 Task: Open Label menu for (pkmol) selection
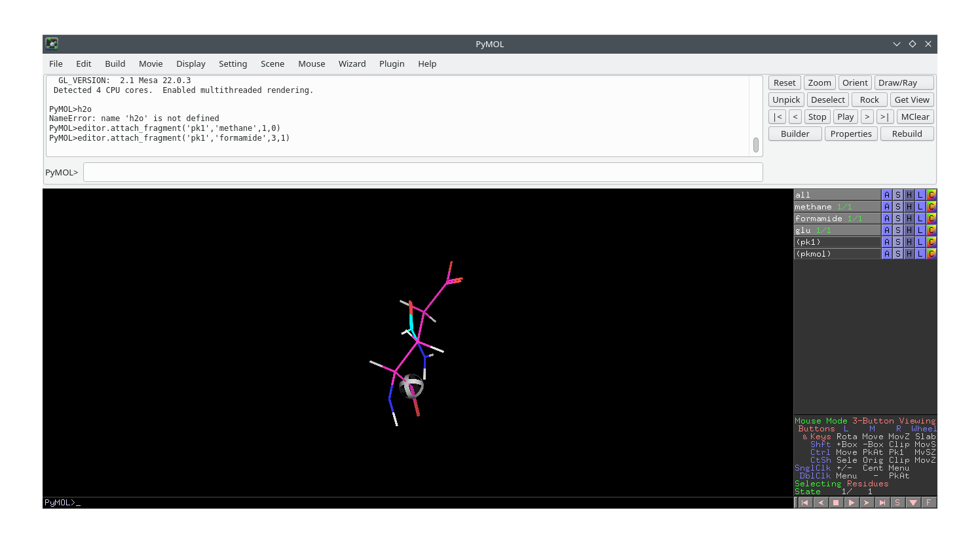click(x=920, y=254)
